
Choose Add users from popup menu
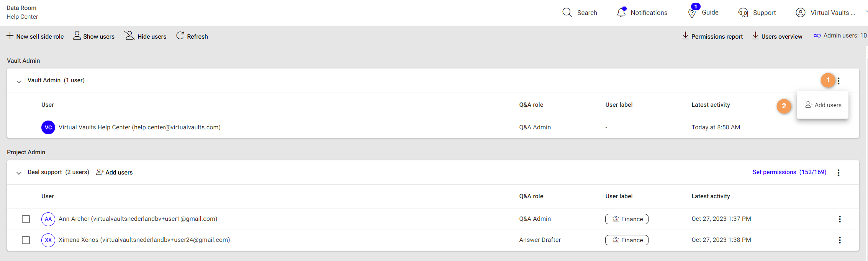pyautogui.click(x=823, y=105)
